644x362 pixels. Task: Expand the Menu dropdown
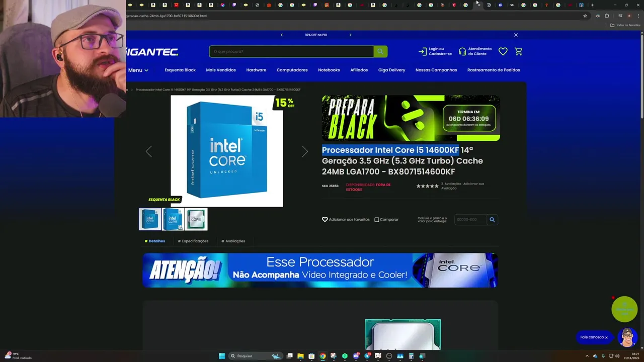pyautogui.click(x=138, y=70)
